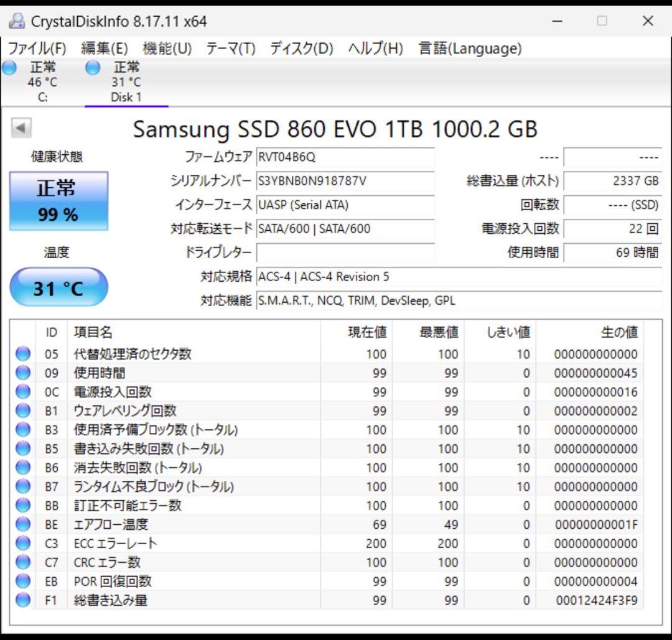Click the CrystalDiskInfo app icon in title bar

click(17, 21)
